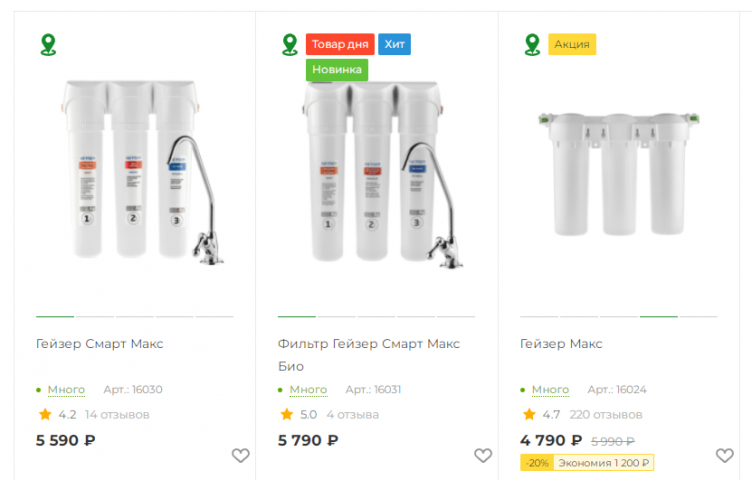The height and width of the screenshot is (480, 752).
Task: Click map pin icon on Гейзер Смарт Макс
Action: tap(48, 45)
